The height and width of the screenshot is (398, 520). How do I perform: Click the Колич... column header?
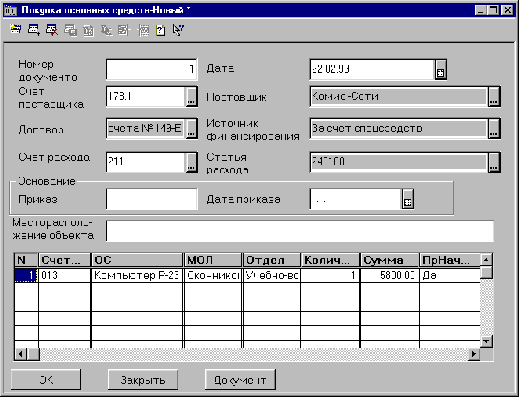click(x=330, y=260)
